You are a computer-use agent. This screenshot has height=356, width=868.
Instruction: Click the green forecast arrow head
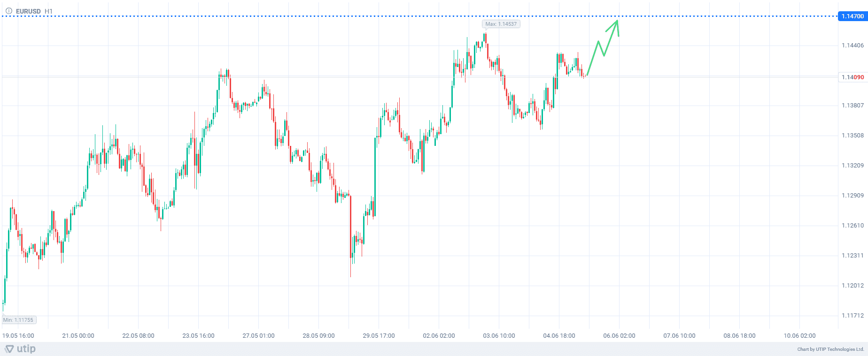point(616,23)
